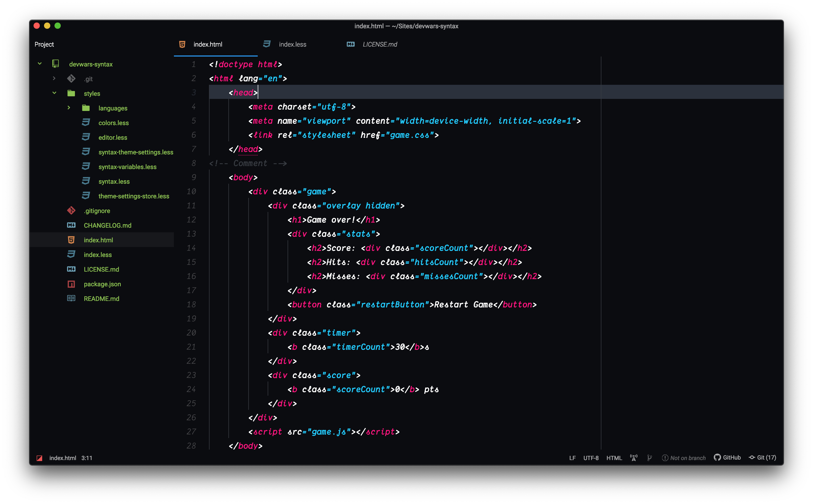The image size is (813, 504).
Task: Click the Comment text on line 8
Action: [x=250, y=163]
